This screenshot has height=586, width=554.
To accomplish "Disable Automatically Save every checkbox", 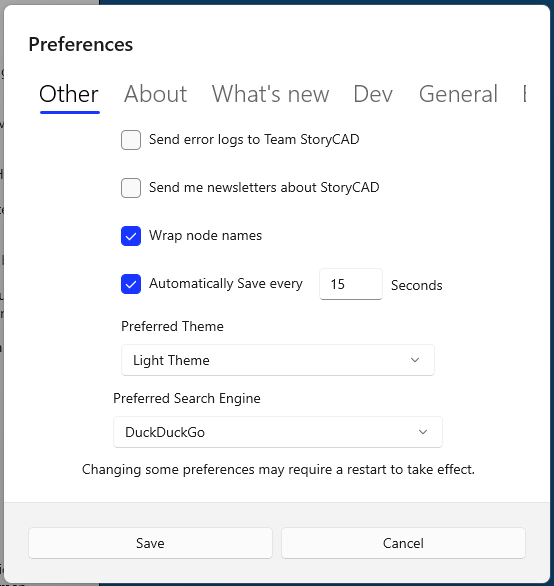I will pos(131,284).
